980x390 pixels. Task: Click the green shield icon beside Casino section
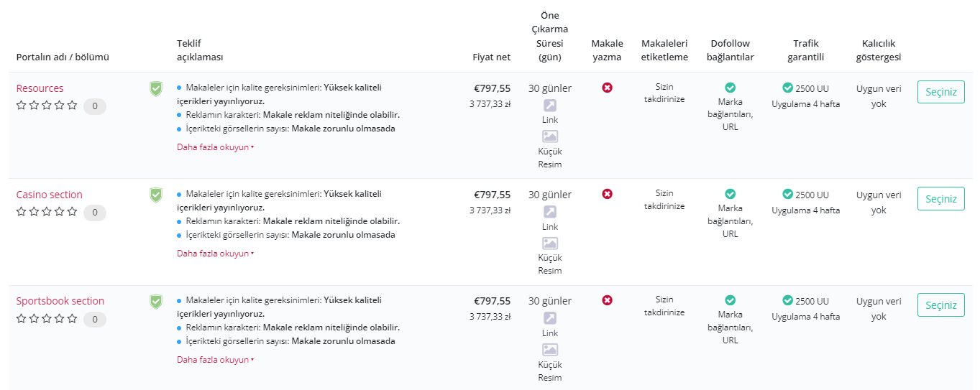(156, 195)
